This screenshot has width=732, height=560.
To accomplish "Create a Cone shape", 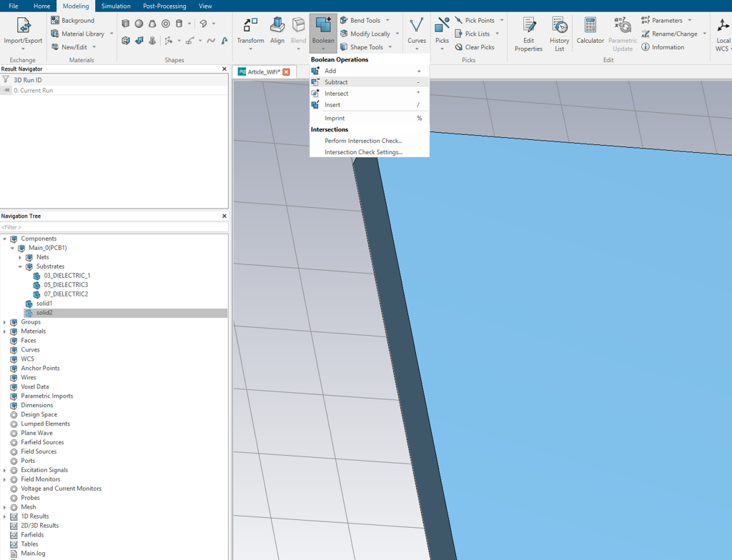I will click(x=152, y=24).
